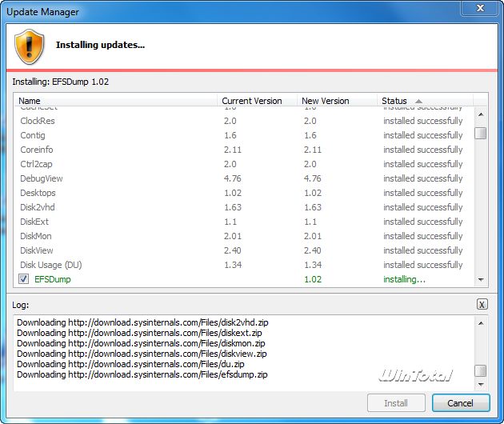Click the log line for diskview.zip
This screenshot has height=424, width=504.
142,354
